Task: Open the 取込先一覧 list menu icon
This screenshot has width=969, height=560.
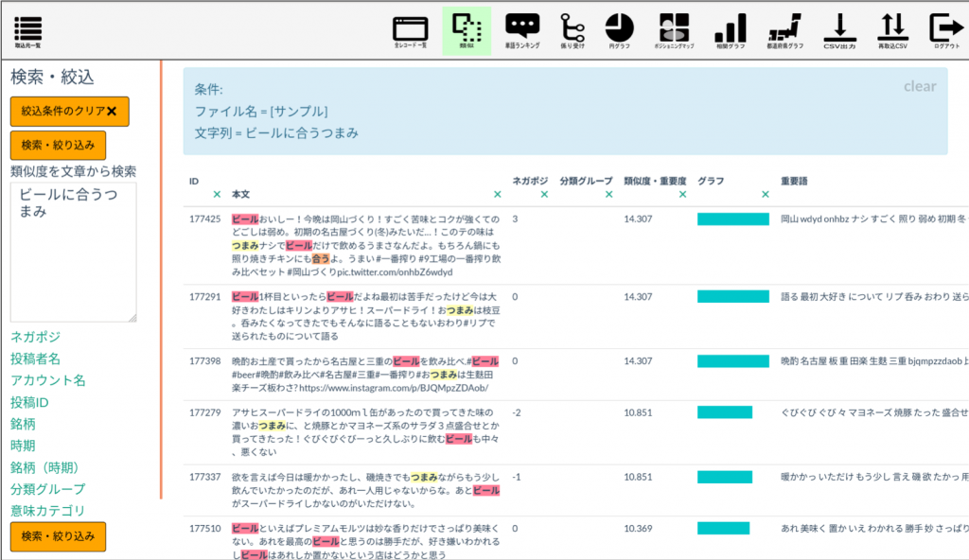Action: (x=27, y=31)
